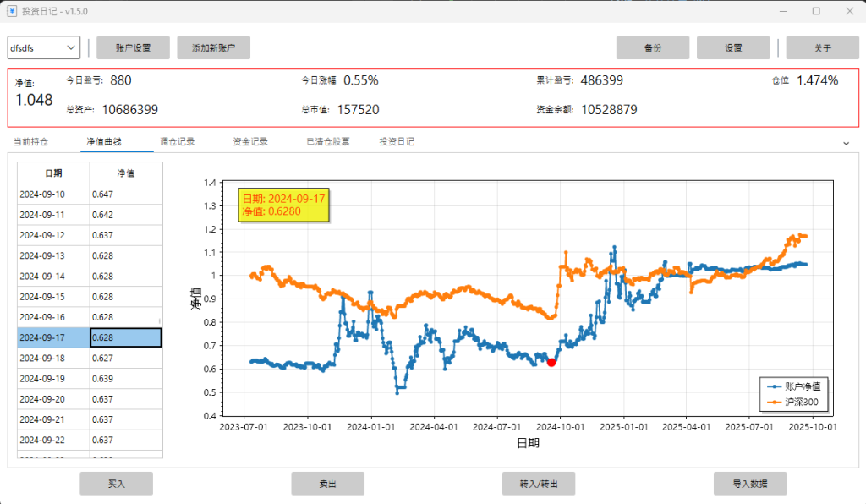The image size is (866, 504).
Task: Open 设置 from the top bar
Action: pos(733,48)
